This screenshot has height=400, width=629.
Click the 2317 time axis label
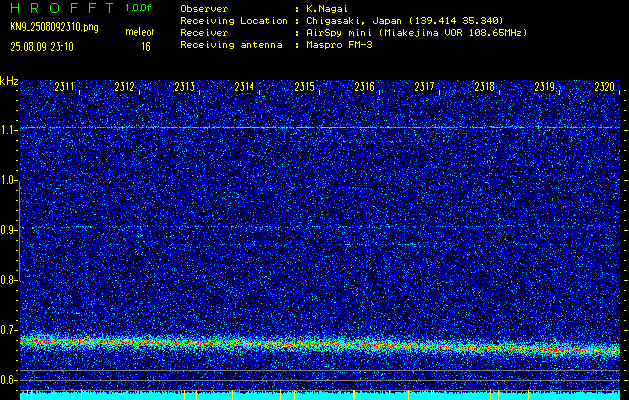424,87
